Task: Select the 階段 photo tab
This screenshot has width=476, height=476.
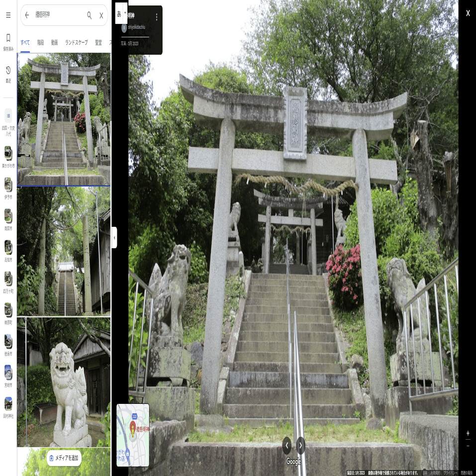Action: click(x=40, y=42)
